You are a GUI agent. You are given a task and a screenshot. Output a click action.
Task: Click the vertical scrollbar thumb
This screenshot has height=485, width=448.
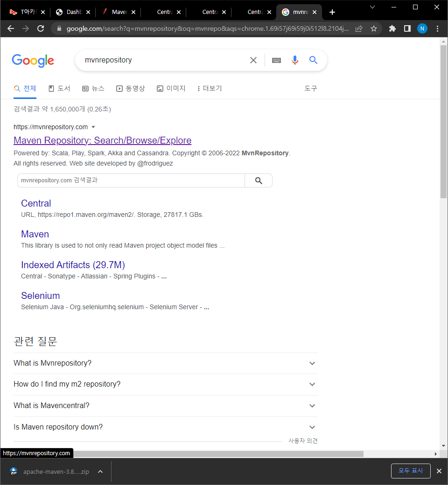pyautogui.click(x=443, y=122)
